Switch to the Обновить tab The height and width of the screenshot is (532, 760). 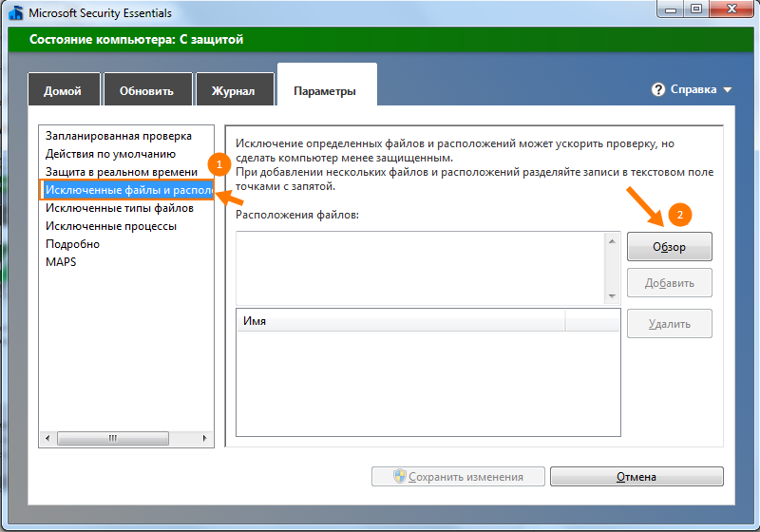point(147,90)
